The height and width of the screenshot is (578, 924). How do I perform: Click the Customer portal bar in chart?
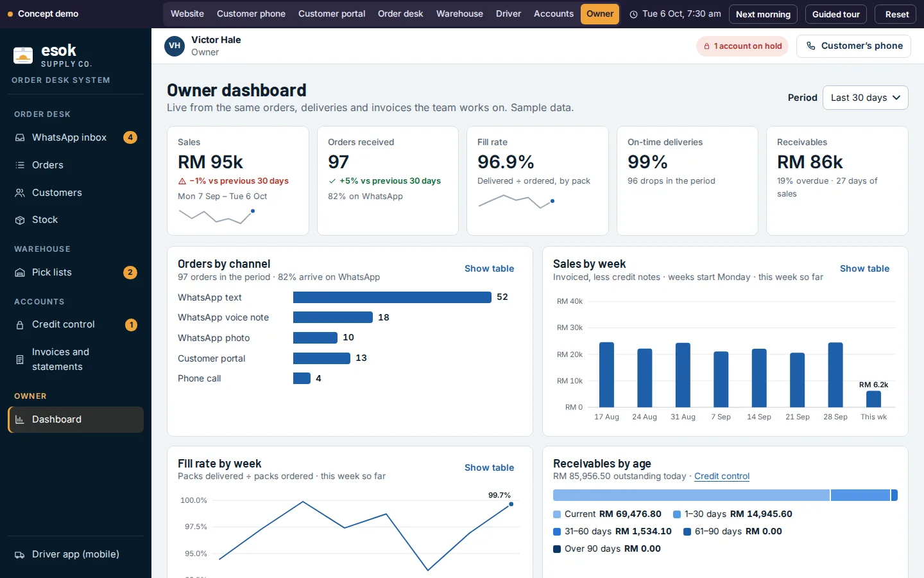tap(321, 358)
